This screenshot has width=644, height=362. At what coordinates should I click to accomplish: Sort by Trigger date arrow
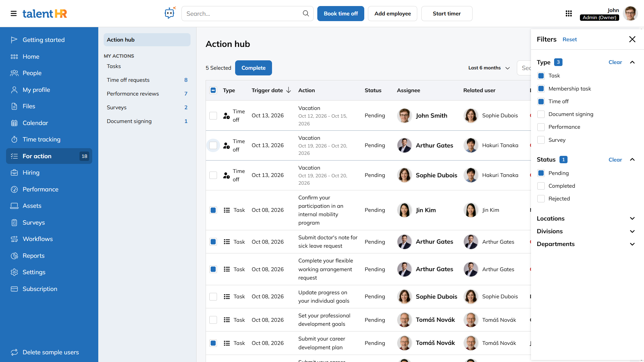[288, 90]
